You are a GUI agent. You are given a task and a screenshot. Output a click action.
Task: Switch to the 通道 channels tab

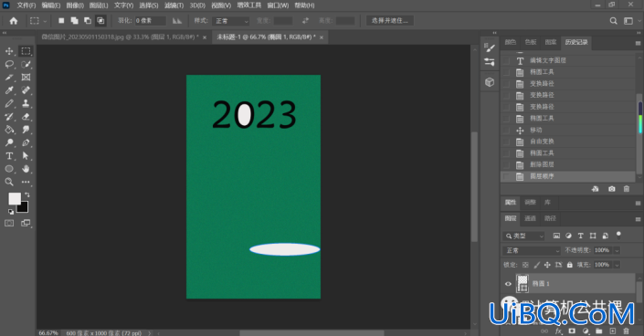pos(530,218)
